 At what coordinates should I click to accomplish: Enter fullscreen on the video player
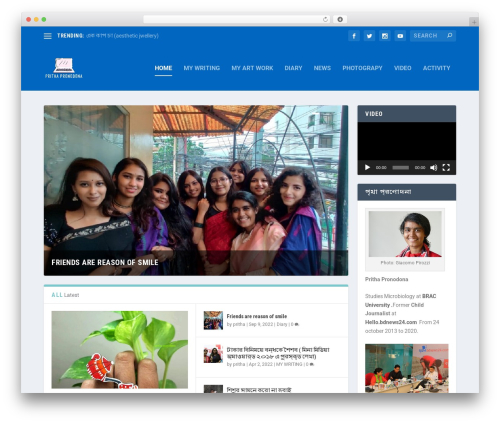pos(446,167)
